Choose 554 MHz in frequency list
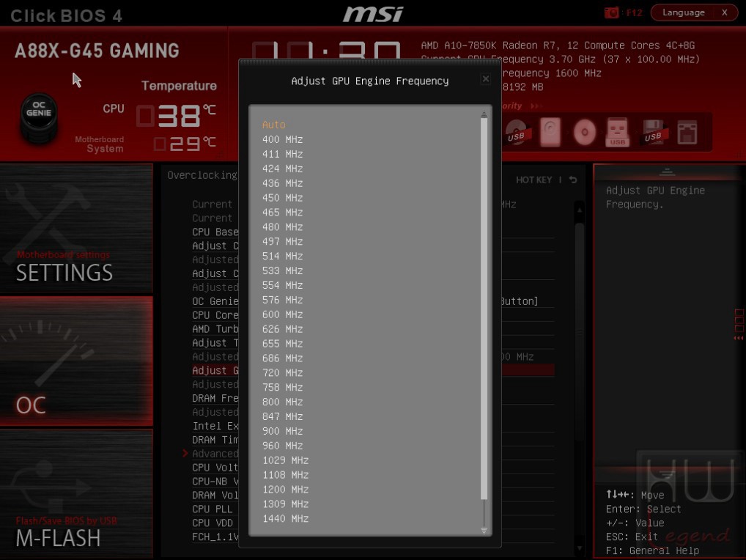This screenshot has width=746, height=560. click(x=282, y=285)
